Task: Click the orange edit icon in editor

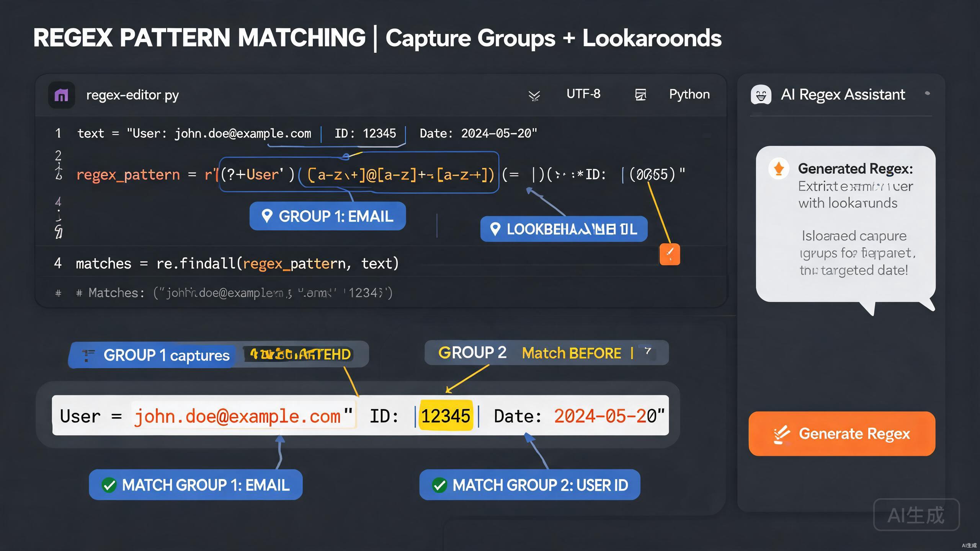Action: 670,254
